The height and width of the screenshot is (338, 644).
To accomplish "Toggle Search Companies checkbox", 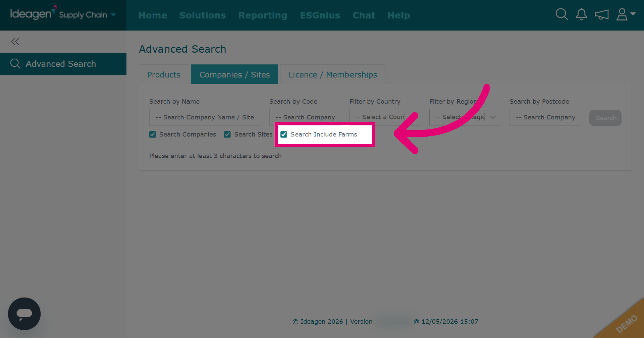I will click(x=153, y=134).
